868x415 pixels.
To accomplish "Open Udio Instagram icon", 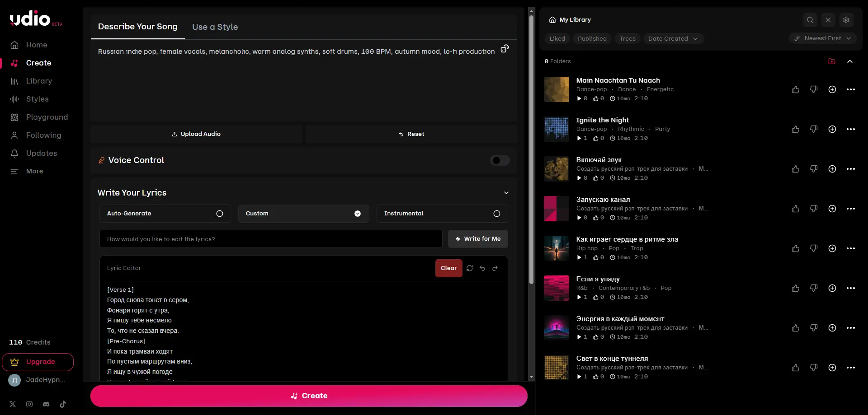I will click(x=29, y=404).
